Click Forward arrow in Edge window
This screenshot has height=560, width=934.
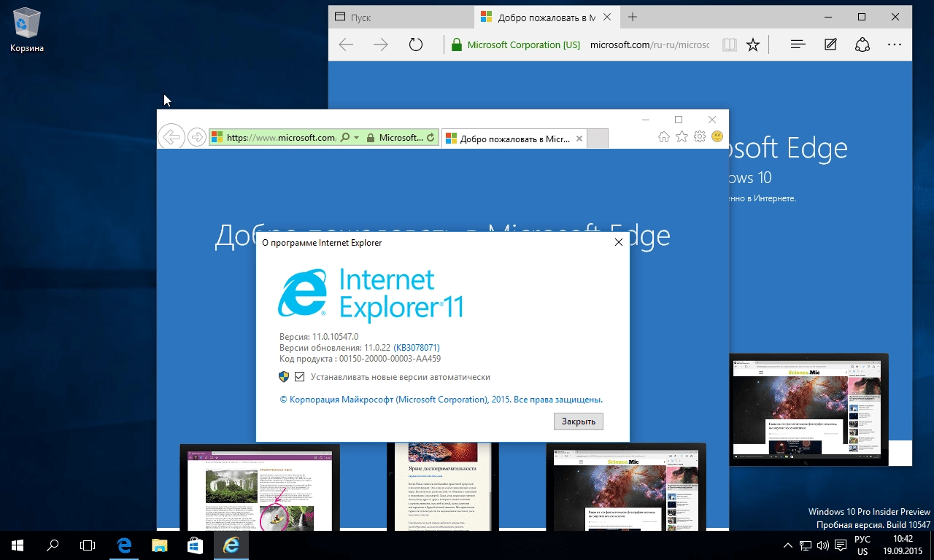pyautogui.click(x=380, y=45)
